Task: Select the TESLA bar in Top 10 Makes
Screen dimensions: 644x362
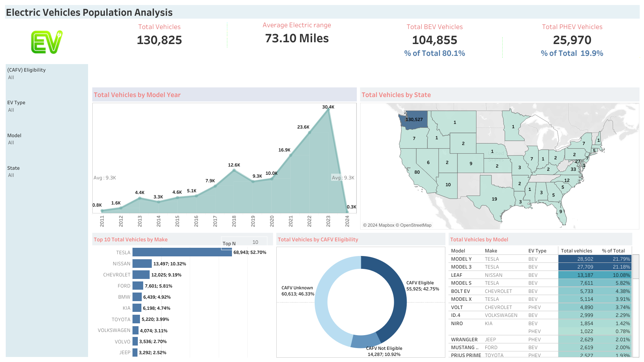Action: (x=182, y=252)
